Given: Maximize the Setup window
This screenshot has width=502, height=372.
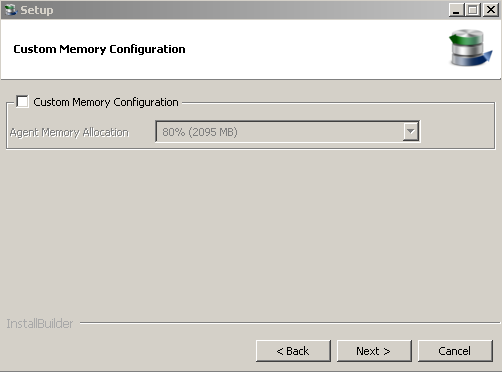Looking at the screenshot, I should [473, 10].
